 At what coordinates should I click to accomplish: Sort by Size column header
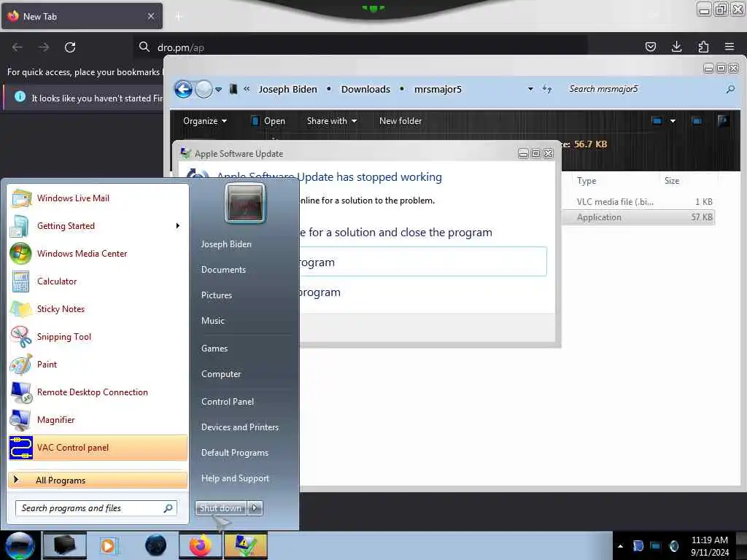tap(672, 181)
